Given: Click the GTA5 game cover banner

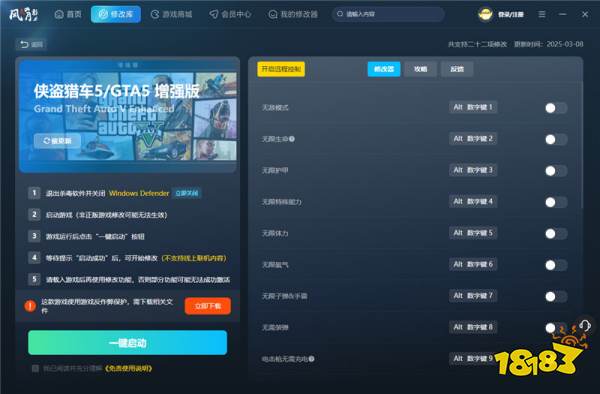Looking at the screenshot, I should point(128,115).
